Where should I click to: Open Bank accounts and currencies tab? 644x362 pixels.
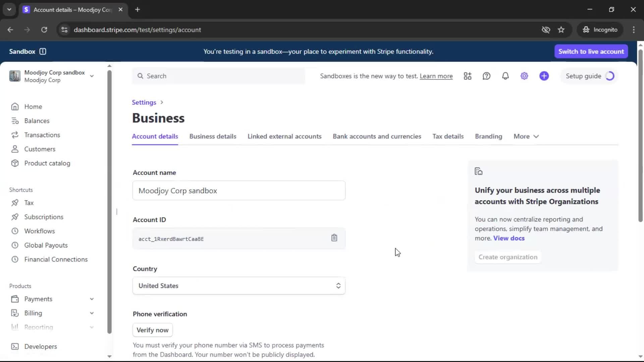(377, 136)
